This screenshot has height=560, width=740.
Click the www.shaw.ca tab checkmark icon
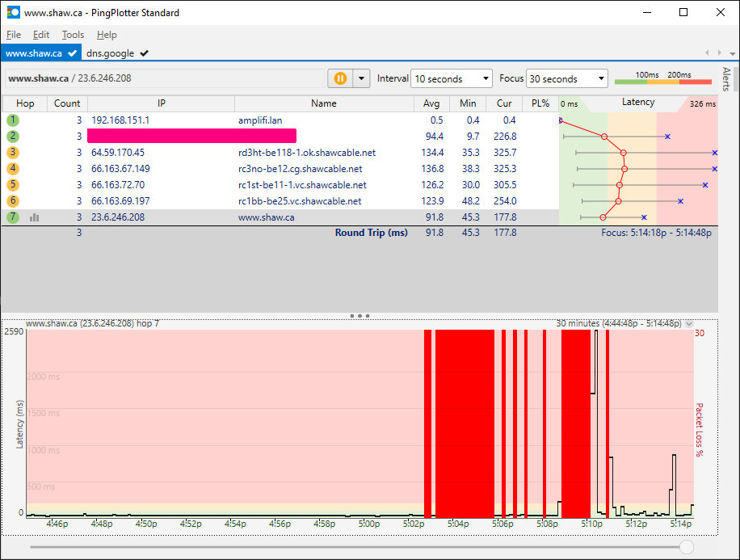coord(72,53)
